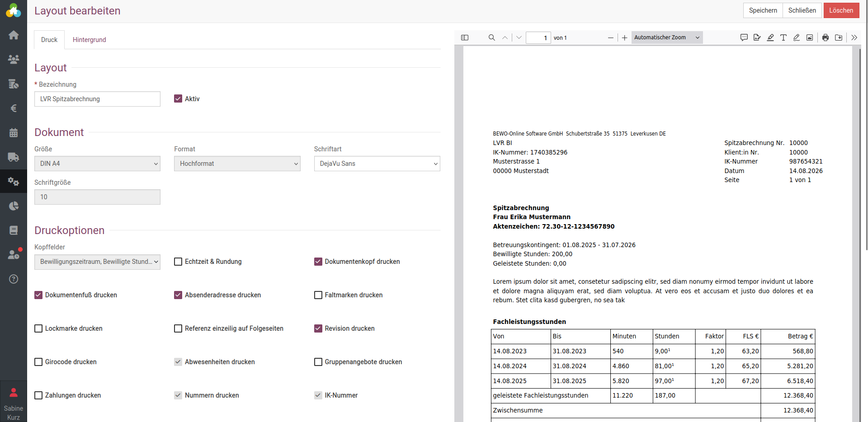868x422 pixels.
Task: Select the PDF highlighter tool
Action: 770,38
